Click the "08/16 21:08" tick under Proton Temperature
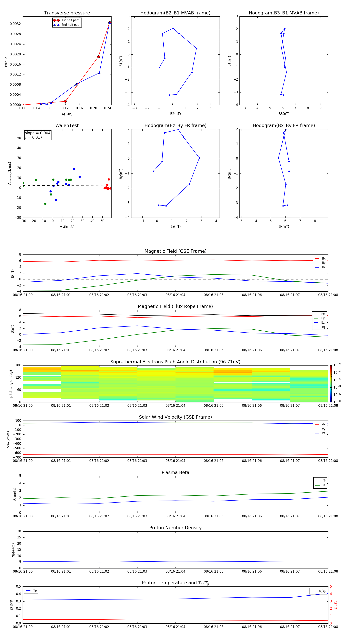 pos(328,627)
